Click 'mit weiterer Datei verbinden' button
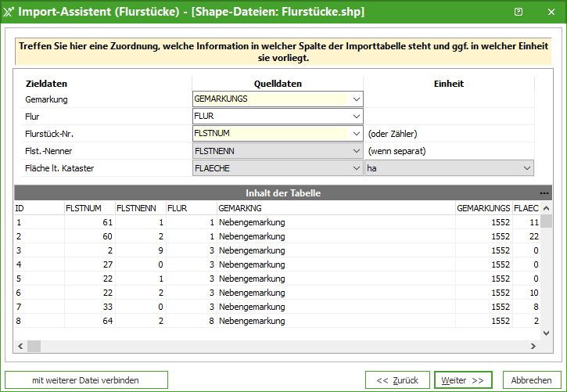Screen dimensions: 567x392 pos(86,380)
